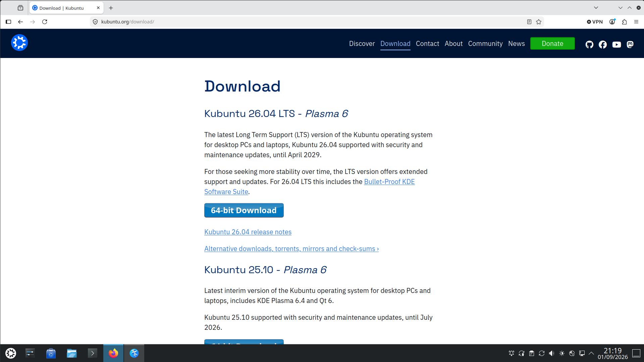Switch to the Falkon browser taskbar entry
The image size is (644, 362).
134,353
